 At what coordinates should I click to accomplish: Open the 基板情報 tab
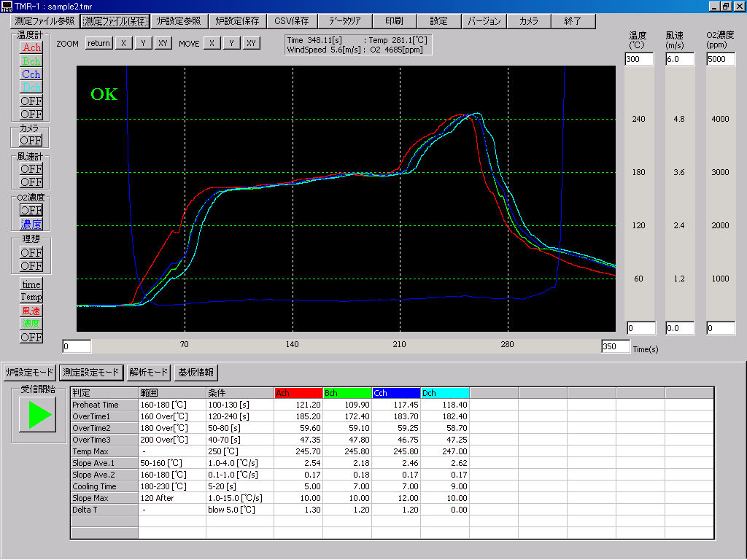click(x=196, y=373)
